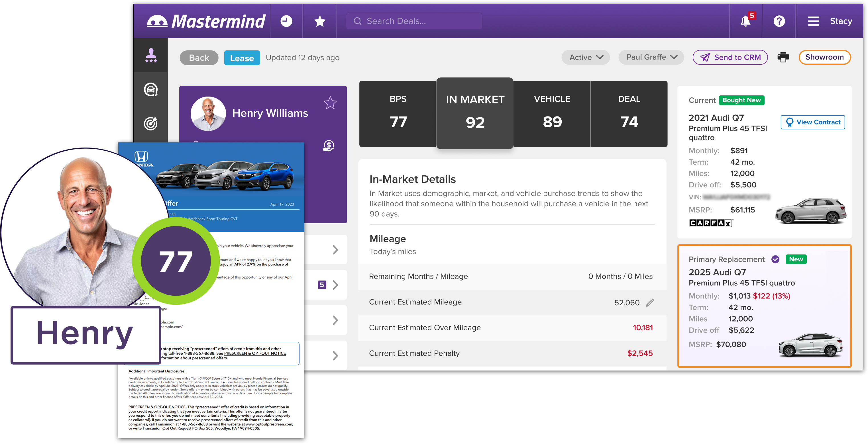Click the 2021 Audi Q7 vehicle image

click(x=811, y=211)
